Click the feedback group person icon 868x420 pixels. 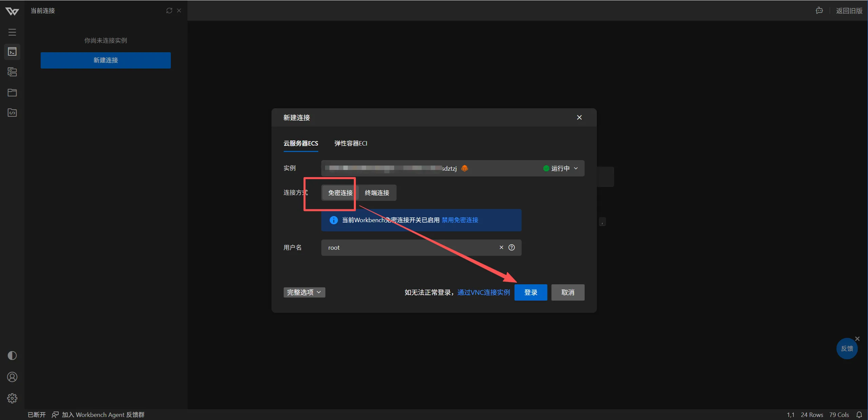pyautogui.click(x=55, y=415)
